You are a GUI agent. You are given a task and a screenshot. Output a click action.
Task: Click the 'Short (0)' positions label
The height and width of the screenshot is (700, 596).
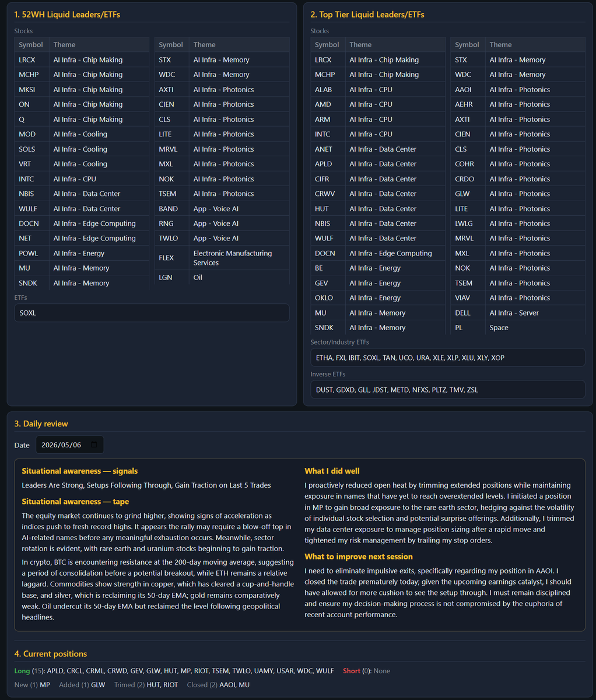[356, 671]
